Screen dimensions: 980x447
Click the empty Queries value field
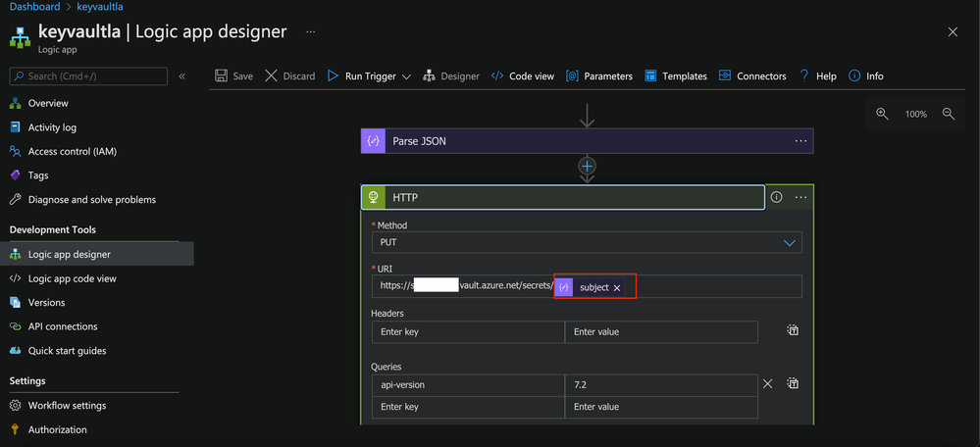point(661,407)
